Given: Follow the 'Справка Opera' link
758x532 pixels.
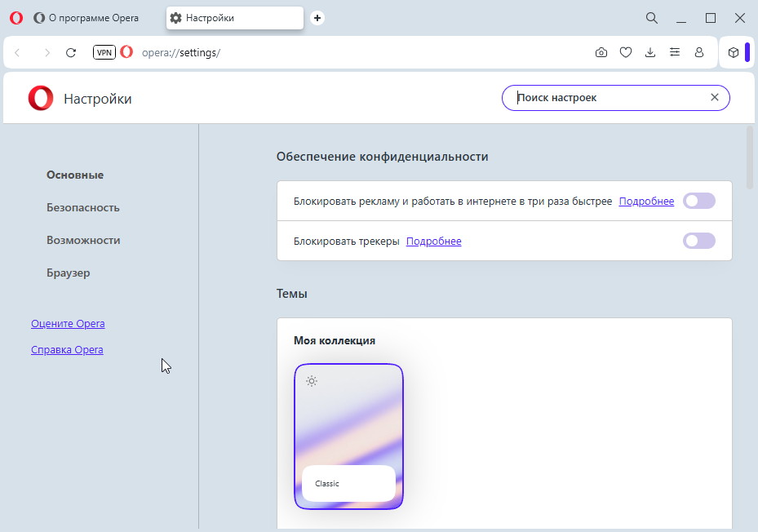Looking at the screenshot, I should tap(67, 350).
